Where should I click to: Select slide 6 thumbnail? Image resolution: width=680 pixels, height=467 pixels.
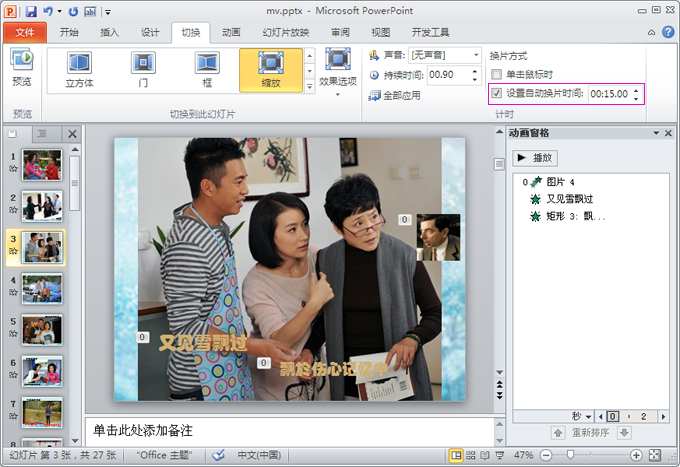(x=42, y=372)
